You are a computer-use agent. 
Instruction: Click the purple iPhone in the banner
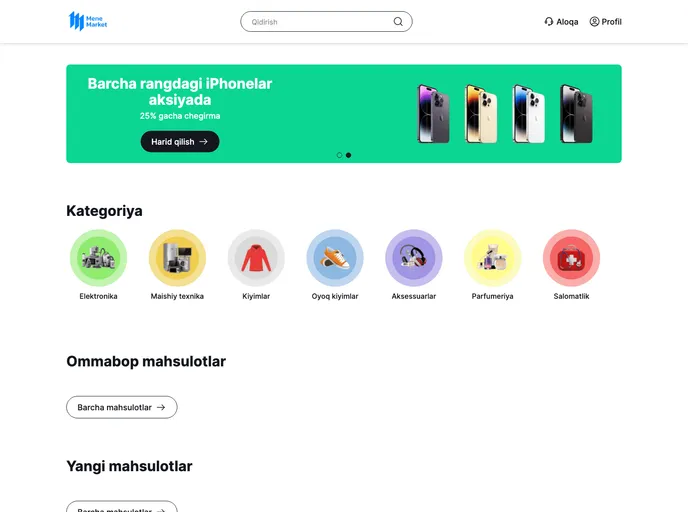pyautogui.click(x=433, y=114)
